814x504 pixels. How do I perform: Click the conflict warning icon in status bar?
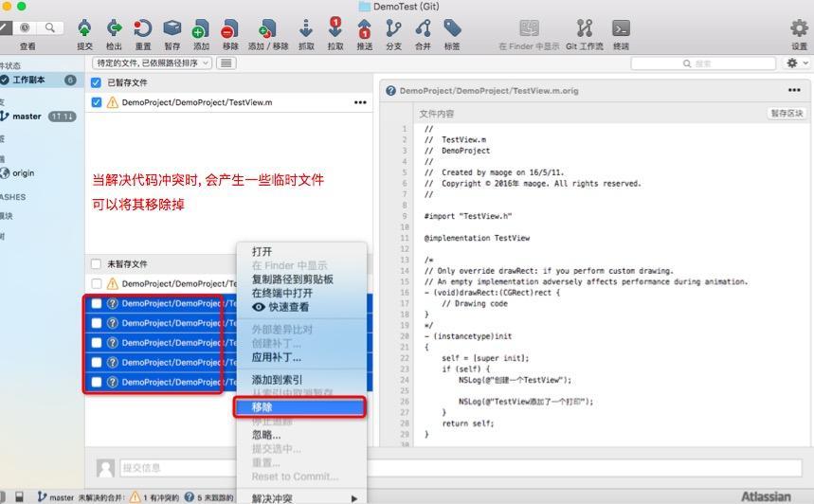pos(135,497)
